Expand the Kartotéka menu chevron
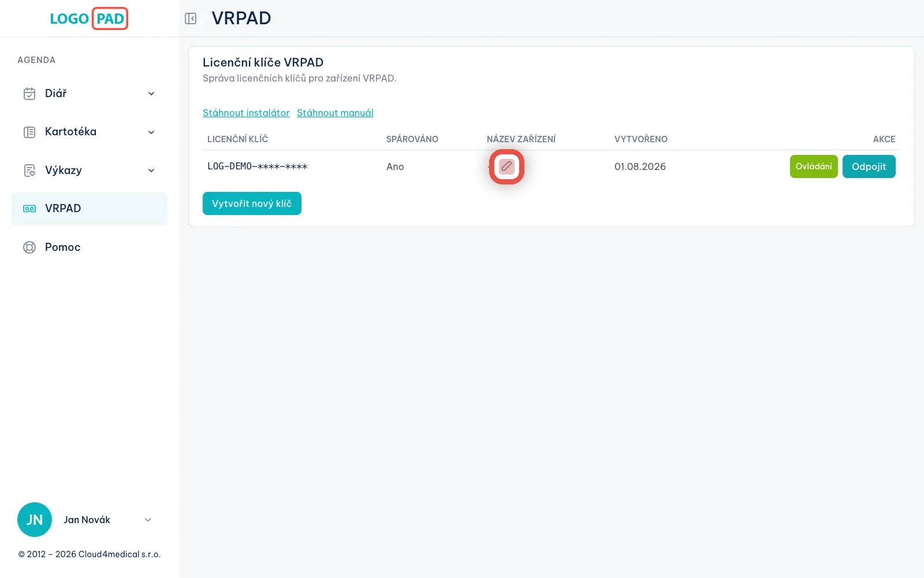The height and width of the screenshot is (578, 924). (151, 132)
